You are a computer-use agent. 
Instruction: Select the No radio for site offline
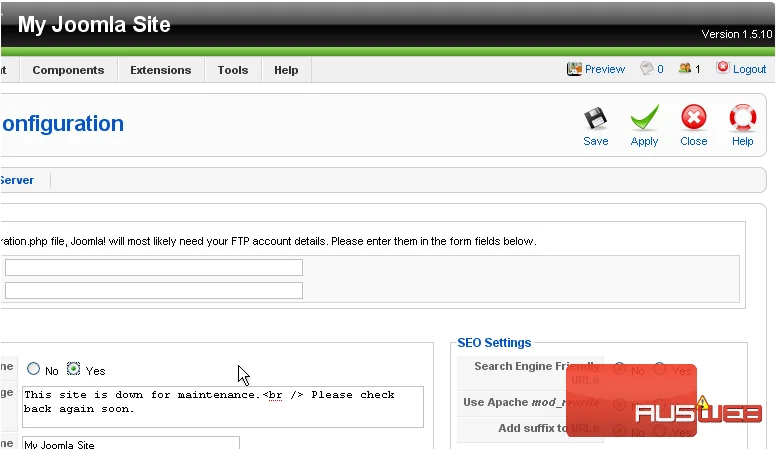pos(33,369)
